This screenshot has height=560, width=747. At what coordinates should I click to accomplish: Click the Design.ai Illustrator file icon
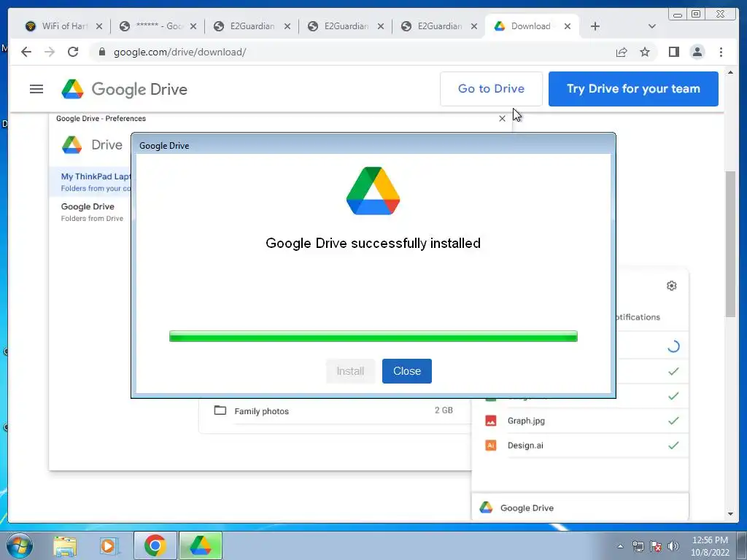[491, 446]
